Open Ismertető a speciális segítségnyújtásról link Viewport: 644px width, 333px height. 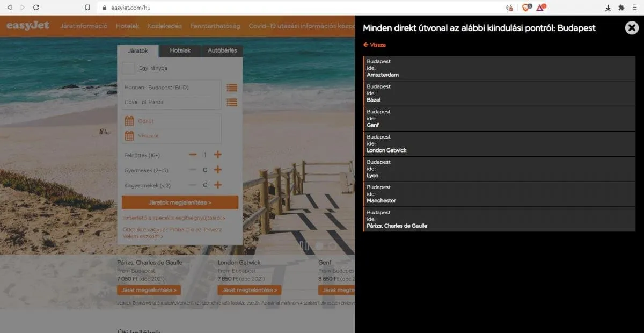coord(174,218)
